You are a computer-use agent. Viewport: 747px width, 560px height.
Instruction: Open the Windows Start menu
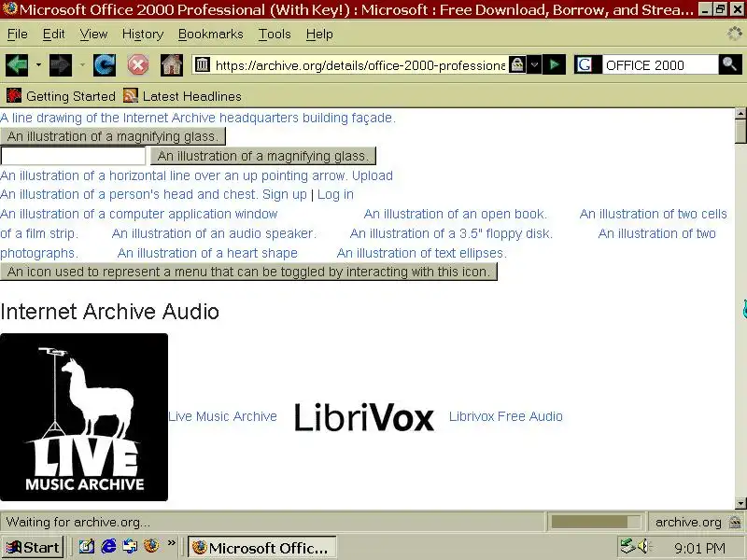pyautogui.click(x=33, y=548)
